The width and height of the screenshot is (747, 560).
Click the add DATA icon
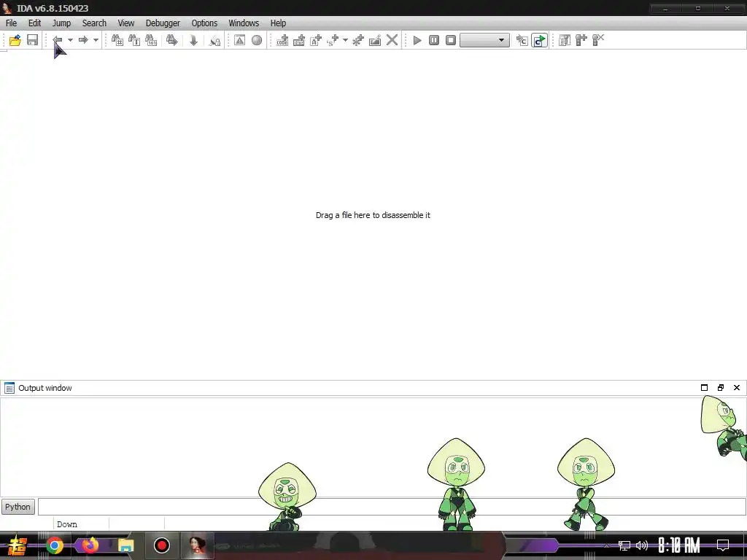coord(299,41)
